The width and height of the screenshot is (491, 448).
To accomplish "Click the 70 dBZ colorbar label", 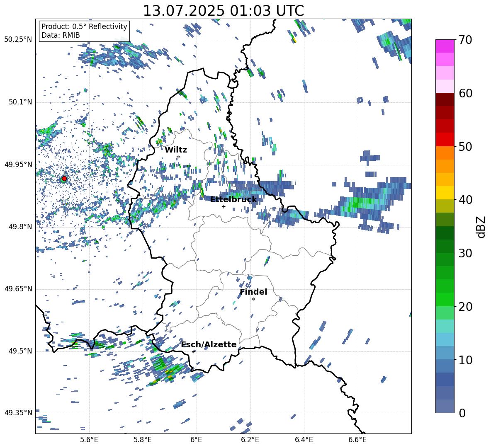I will click(465, 40).
